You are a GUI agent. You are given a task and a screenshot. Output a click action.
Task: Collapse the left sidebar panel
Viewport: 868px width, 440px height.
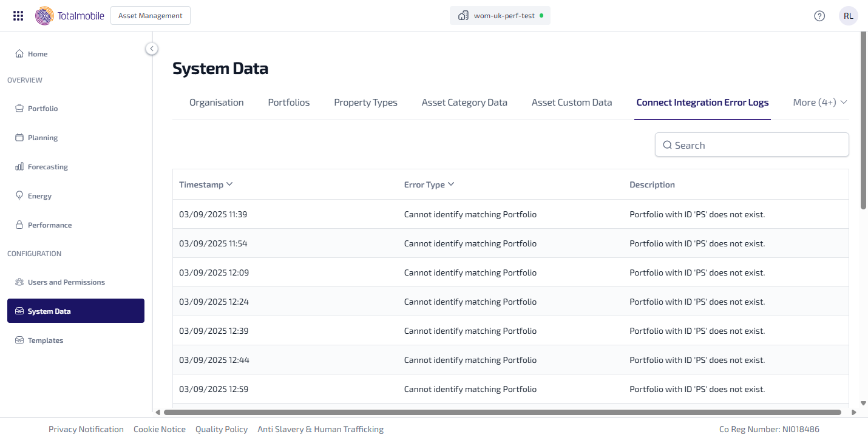pos(152,49)
